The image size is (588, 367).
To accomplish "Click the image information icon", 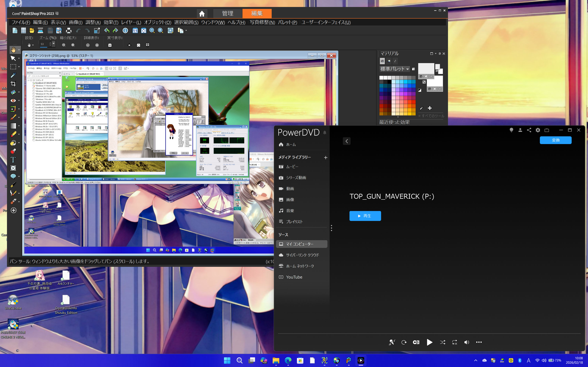I will coord(125,31).
